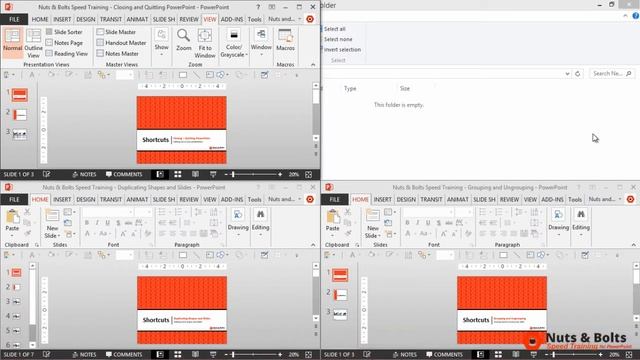The image size is (640, 360).
Task: Click Slide Sorter icon in top-left status bar
Action: (178, 174)
